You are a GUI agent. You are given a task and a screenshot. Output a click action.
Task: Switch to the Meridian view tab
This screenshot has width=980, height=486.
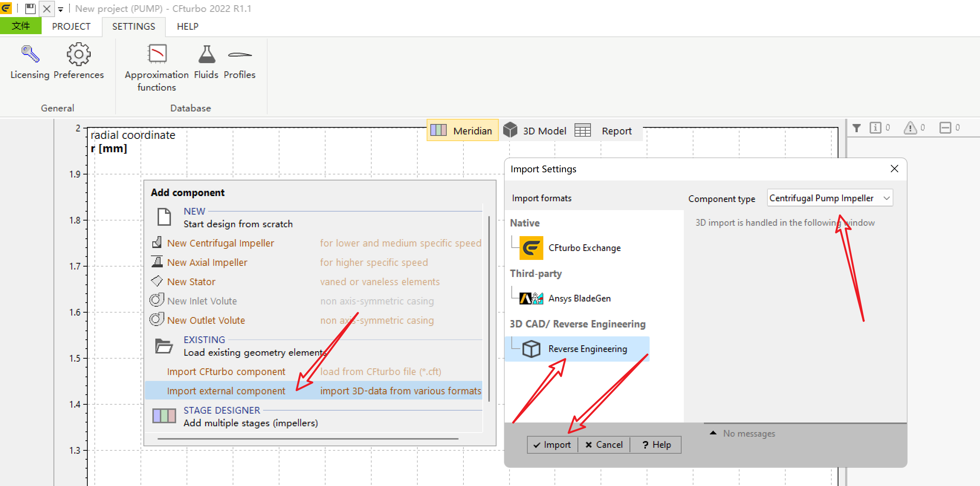(462, 130)
